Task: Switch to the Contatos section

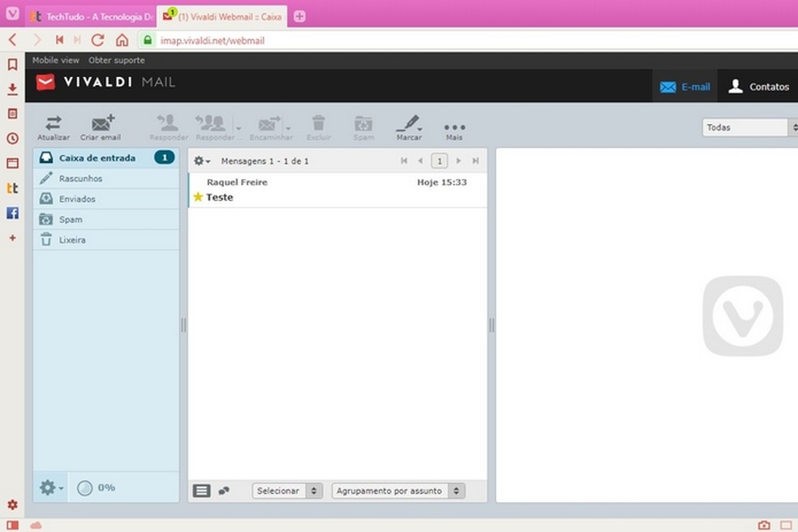Action: click(759, 87)
